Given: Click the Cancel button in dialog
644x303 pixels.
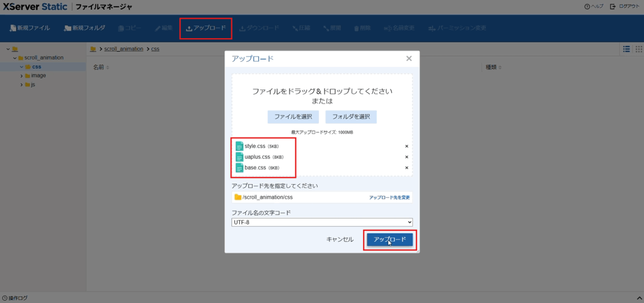Looking at the screenshot, I should click(340, 240).
